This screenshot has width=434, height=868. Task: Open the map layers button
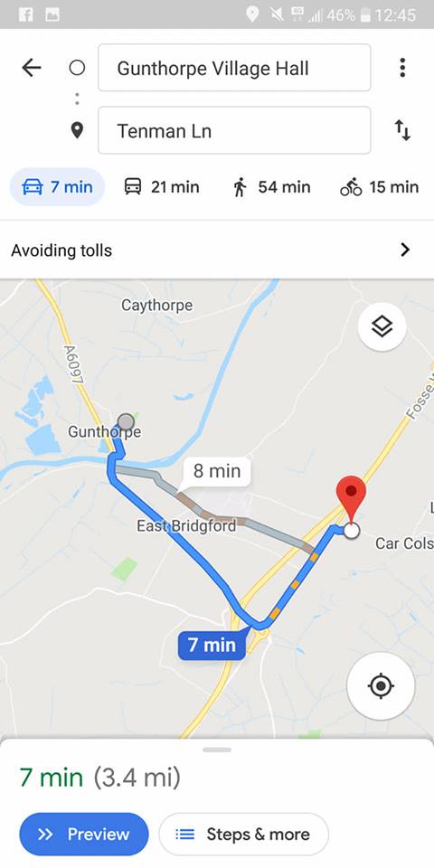coord(382,327)
